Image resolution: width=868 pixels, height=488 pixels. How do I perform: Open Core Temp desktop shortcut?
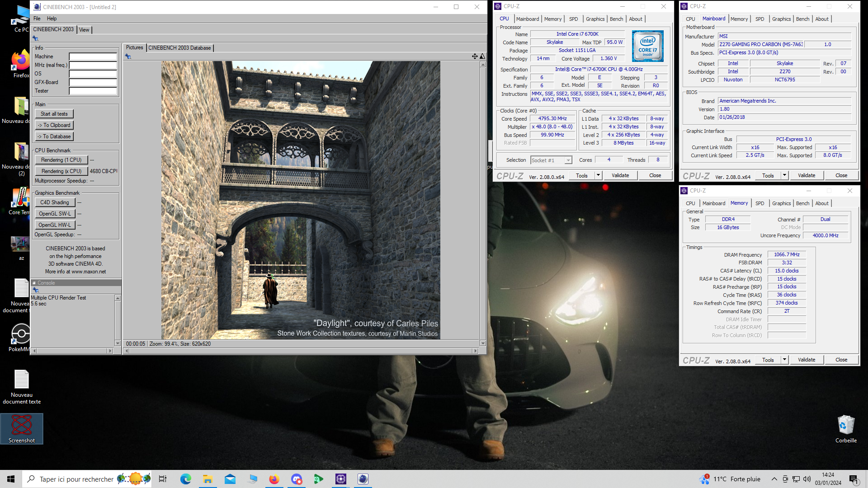coord(21,201)
